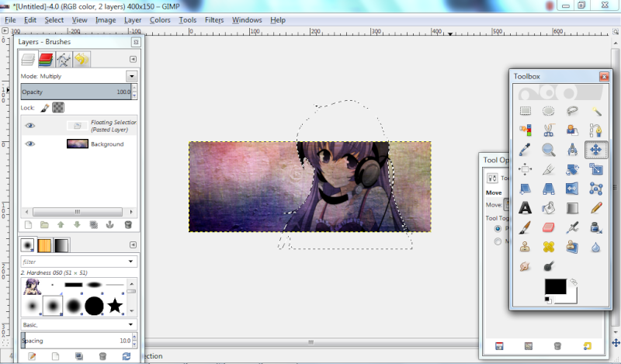The height and width of the screenshot is (364, 621).
Task: Select the Alignment tool
Action: [526, 169]
